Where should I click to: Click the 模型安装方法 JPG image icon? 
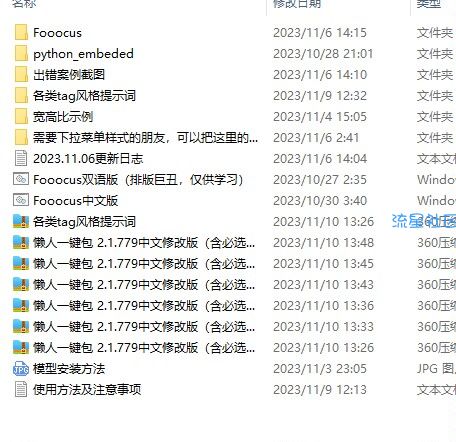point(21,368)
